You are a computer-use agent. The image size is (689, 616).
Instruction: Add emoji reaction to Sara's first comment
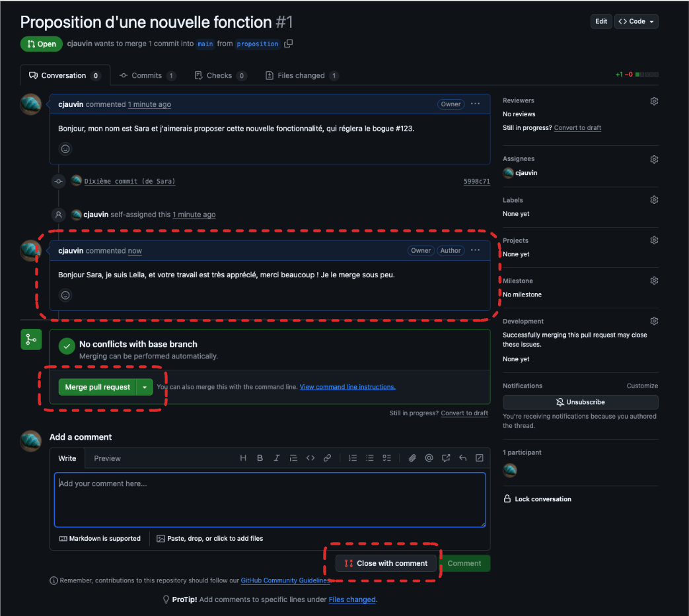pyautogui.click(x=65, y=149)
